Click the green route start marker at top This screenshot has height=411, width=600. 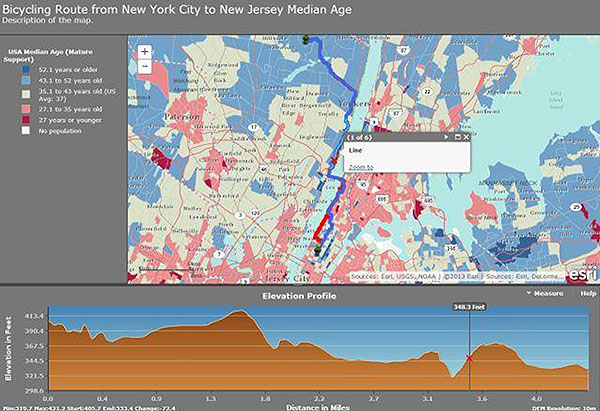pyautogui.click(x=305, y=38)
